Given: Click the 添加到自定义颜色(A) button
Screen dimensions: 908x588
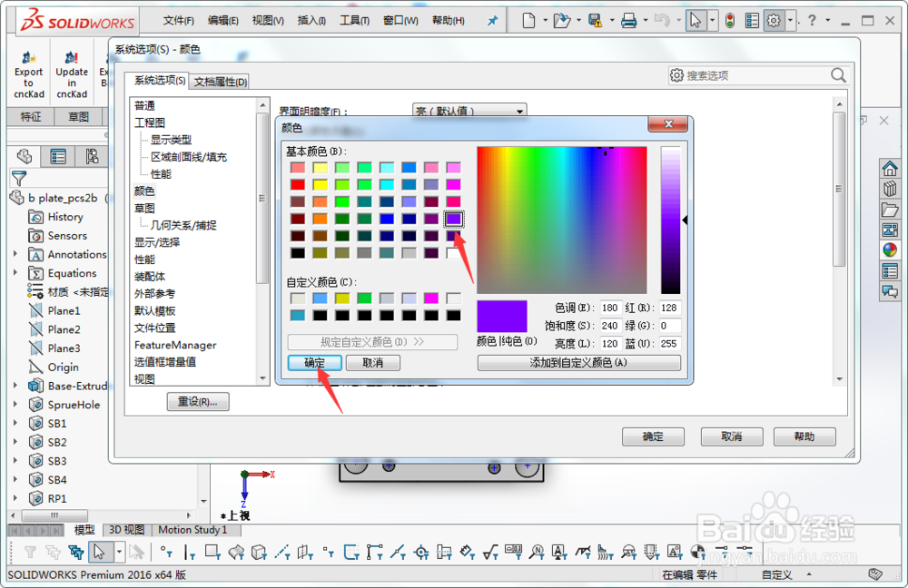Looking at the screenshot, I should (x=578, y=363).
